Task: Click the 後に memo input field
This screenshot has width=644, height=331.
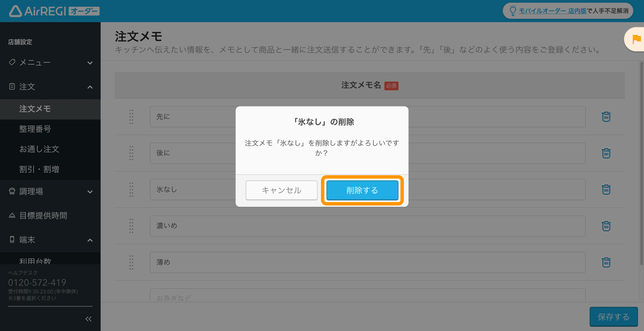Action: (368, 153)
